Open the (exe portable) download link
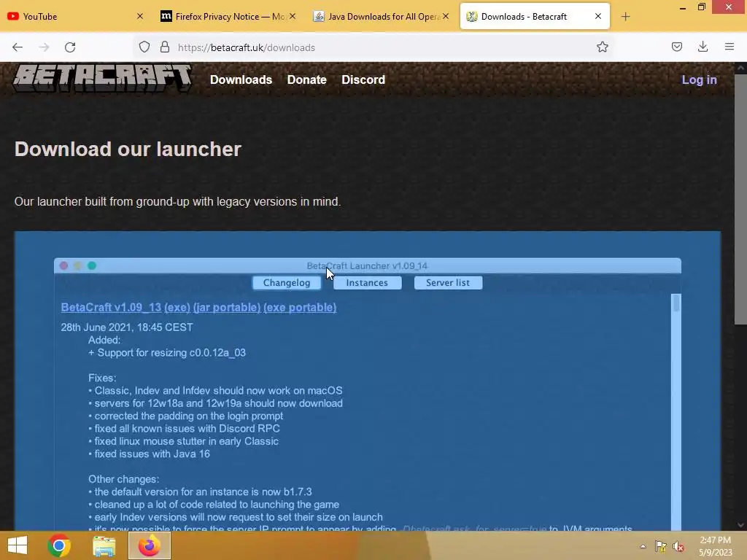Viewport: 747px width, 560px height. tap(300, 307)
